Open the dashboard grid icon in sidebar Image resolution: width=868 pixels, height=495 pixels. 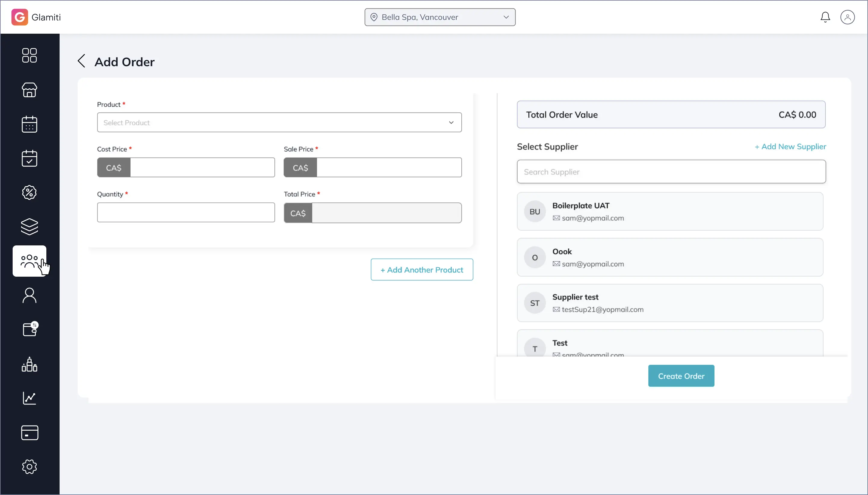click(x=29, y=55)
